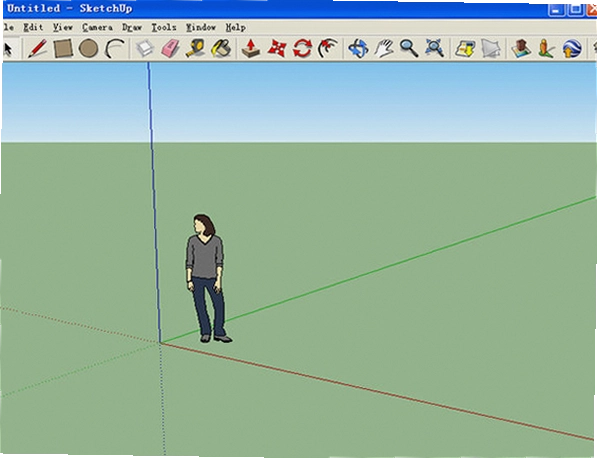Pick the Paint Bucket tool

(222, 49)
